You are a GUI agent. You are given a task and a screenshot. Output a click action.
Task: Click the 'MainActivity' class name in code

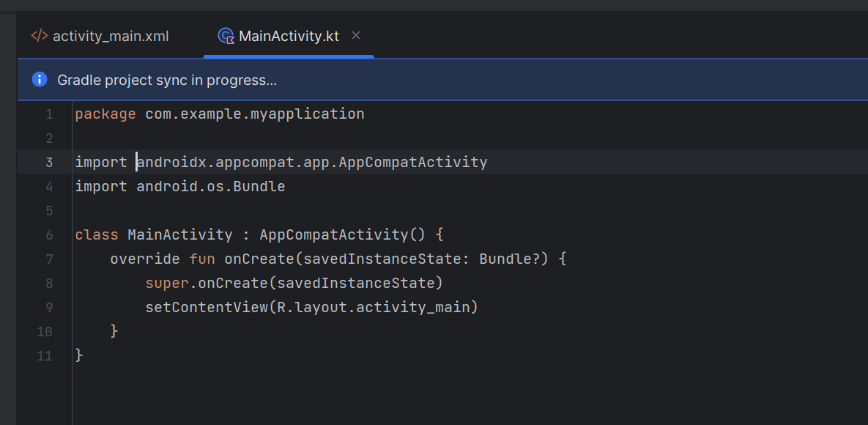(x=179, y=235)
